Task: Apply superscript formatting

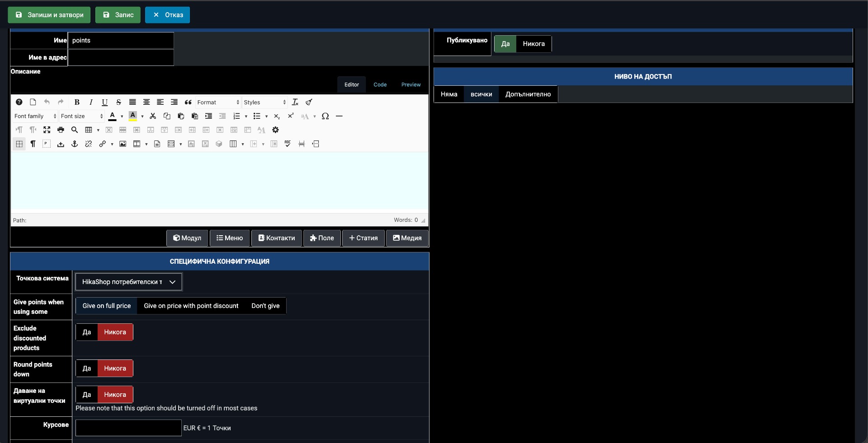Action: 291,116
